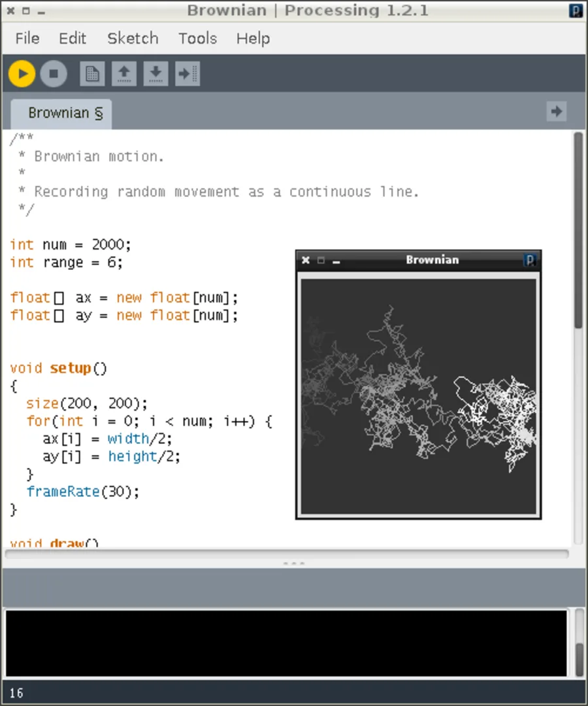Click the 'int num = 2000;' code line

(70, 244)
